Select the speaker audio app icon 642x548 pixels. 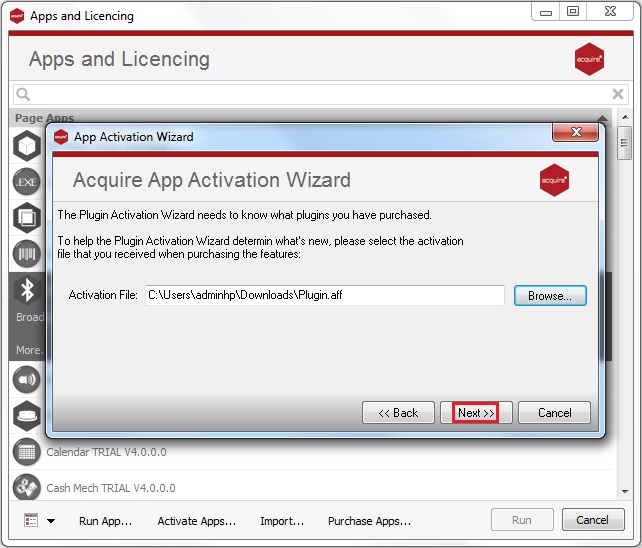(27, 379)
